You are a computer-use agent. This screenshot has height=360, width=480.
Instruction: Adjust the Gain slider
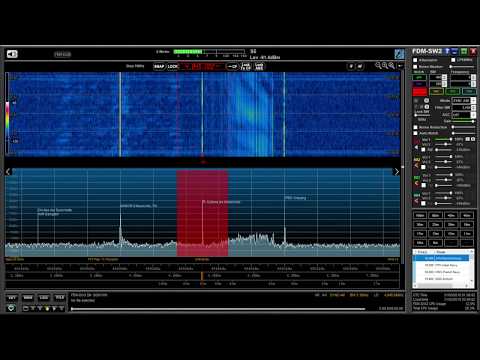[x=463, y=121]
